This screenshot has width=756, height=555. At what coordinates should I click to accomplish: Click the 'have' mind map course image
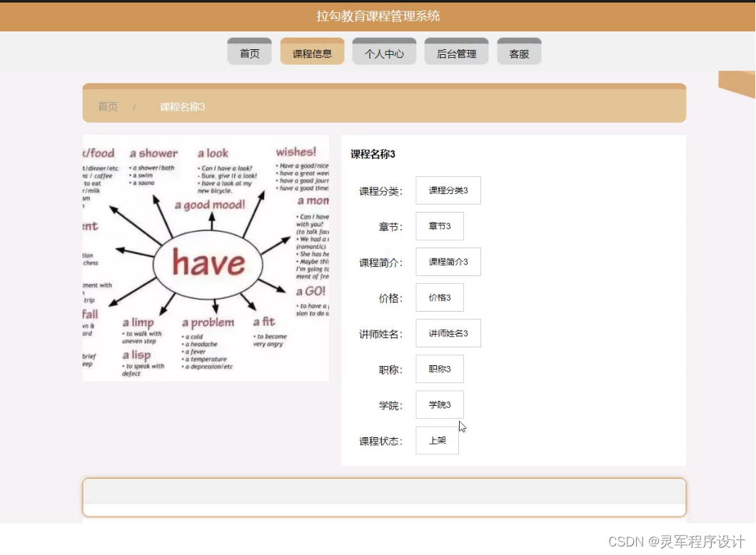(206, 257)
